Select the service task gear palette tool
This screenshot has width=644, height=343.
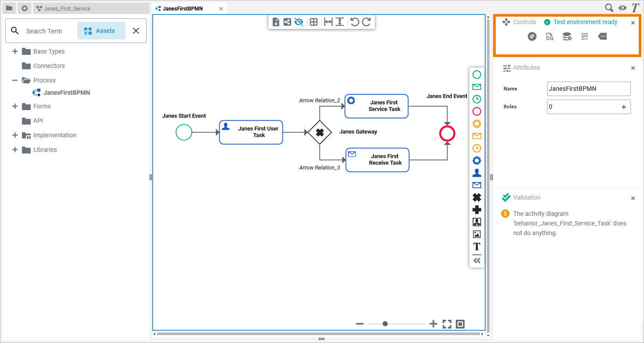477,161
